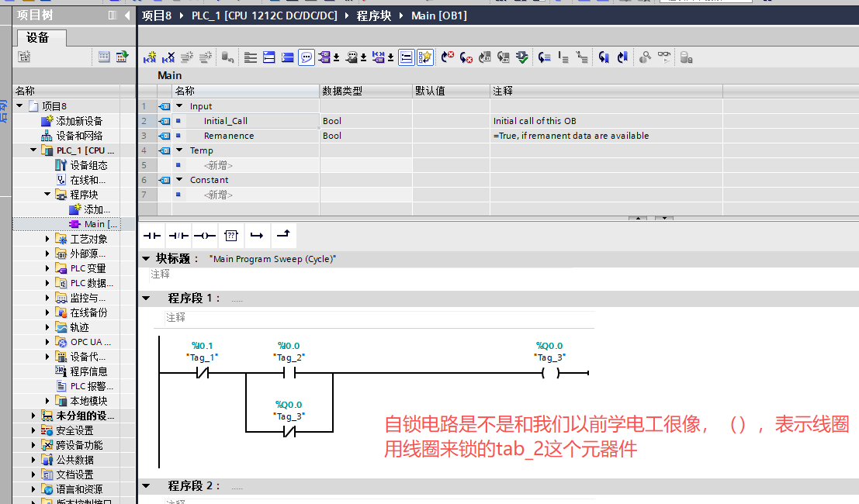This screenshot has height=504, width=859.
Task: Click the grayed database icon at toolbar end
Action: pos(687,57)
